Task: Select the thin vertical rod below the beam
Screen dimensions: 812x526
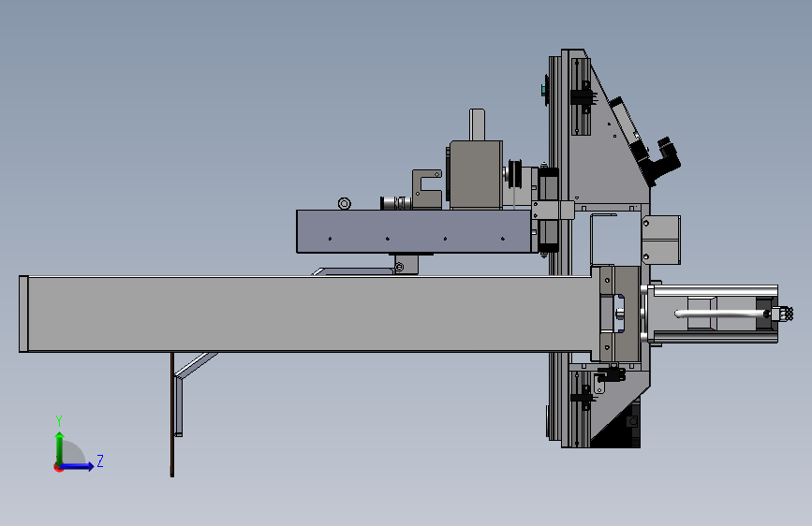Action: [x=172, y=415]
